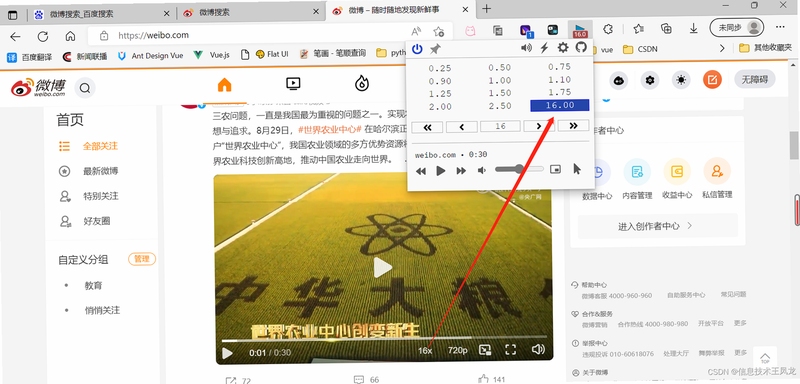Click the video player play button
Image resolution: width=800 pixels, height=384 pixels.
point(228,353)
